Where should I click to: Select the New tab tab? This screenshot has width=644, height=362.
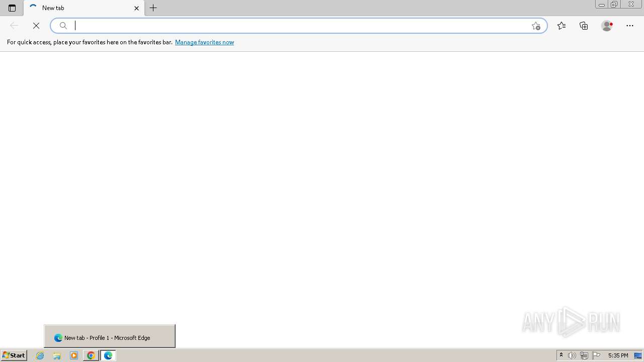coord(84,8)
